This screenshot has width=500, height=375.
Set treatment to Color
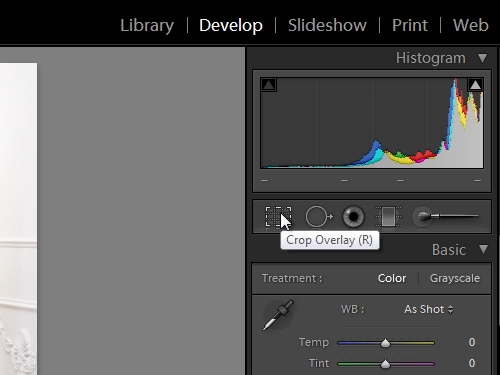tap(392, 278)
